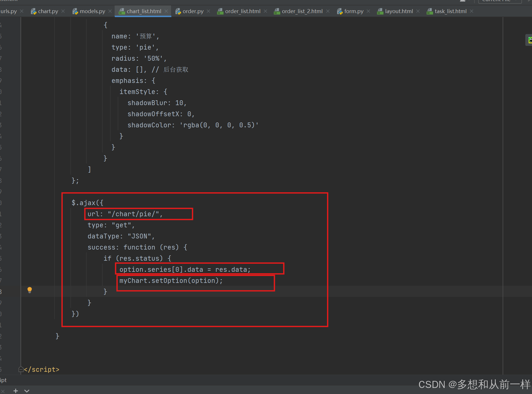This screenshot has height=394, width=532.
Task: Close the chart_list.html tab
Action: pyautogui.click(x=166, y=11)
